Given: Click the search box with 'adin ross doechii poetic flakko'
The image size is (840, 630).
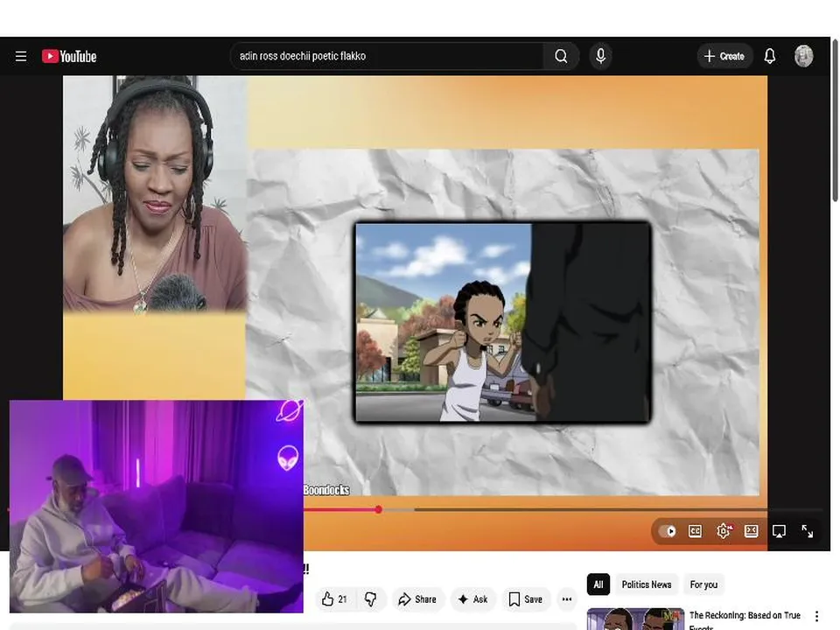Looking at the screenshot, I should [387, 56].
